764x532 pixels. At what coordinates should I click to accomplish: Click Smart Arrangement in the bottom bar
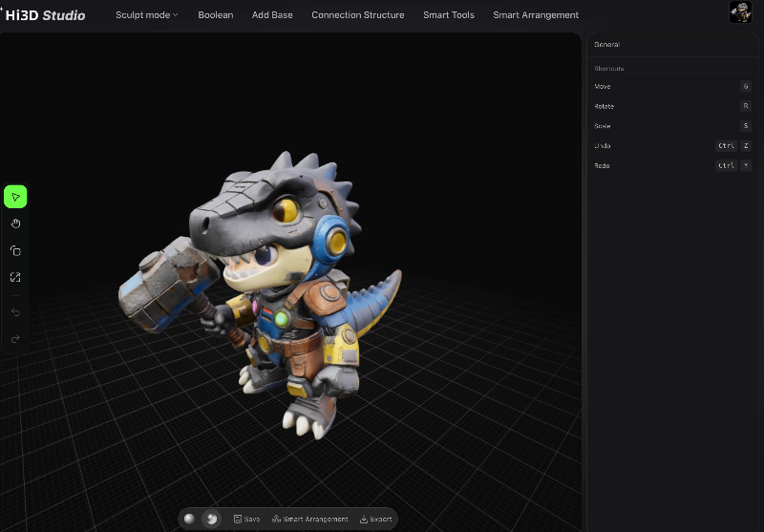[x=309, y=519]
